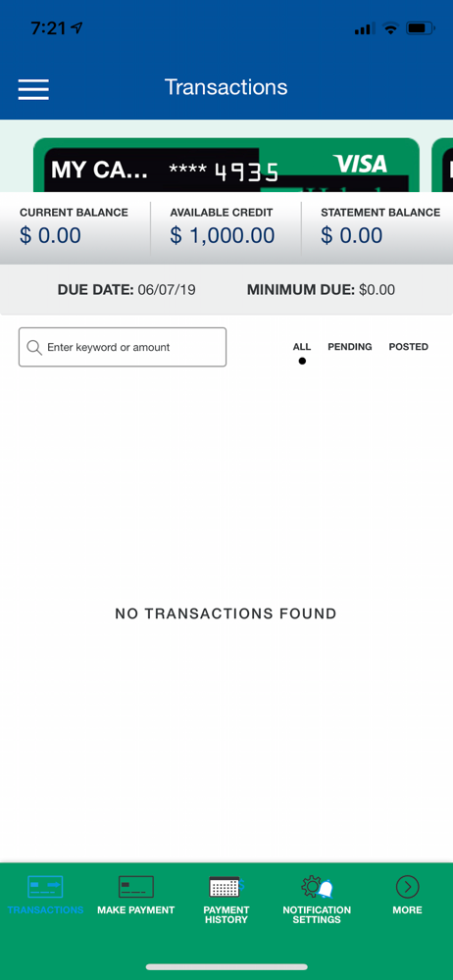Tap the Transactions card icon in bottom bar

tap(45, 886)
